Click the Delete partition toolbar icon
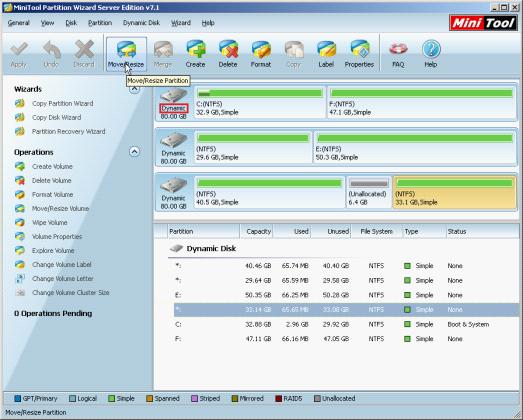The height and width of the screenshot is (420, 523). (228, 54)
